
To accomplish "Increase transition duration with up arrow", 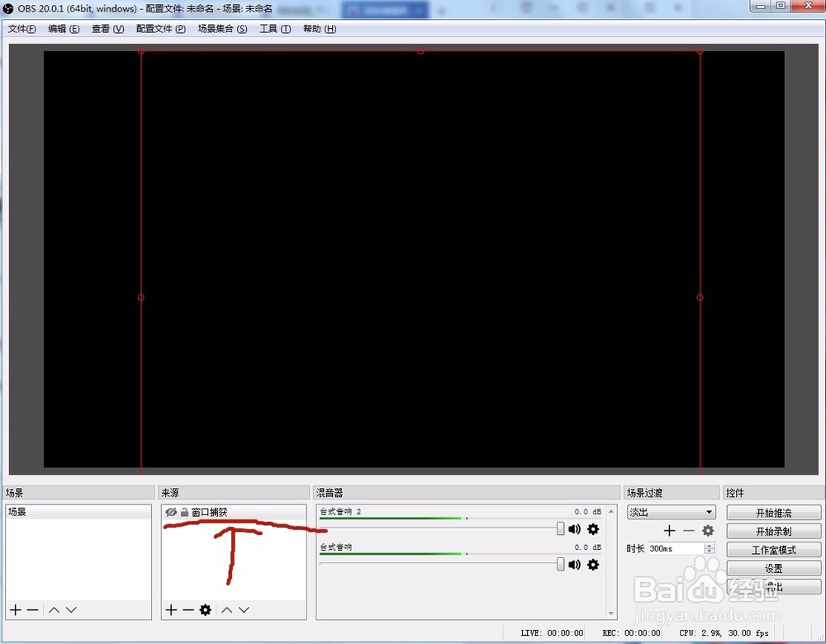I will (710, 546).
